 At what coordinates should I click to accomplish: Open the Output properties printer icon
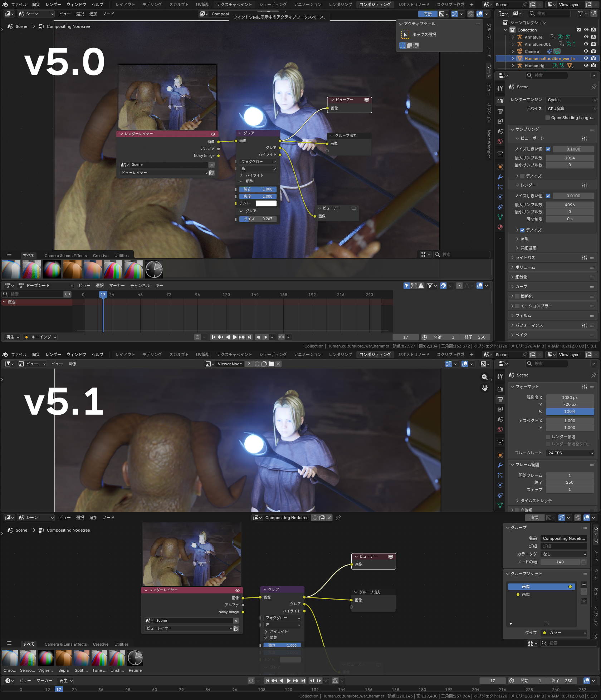click(500, 111)
